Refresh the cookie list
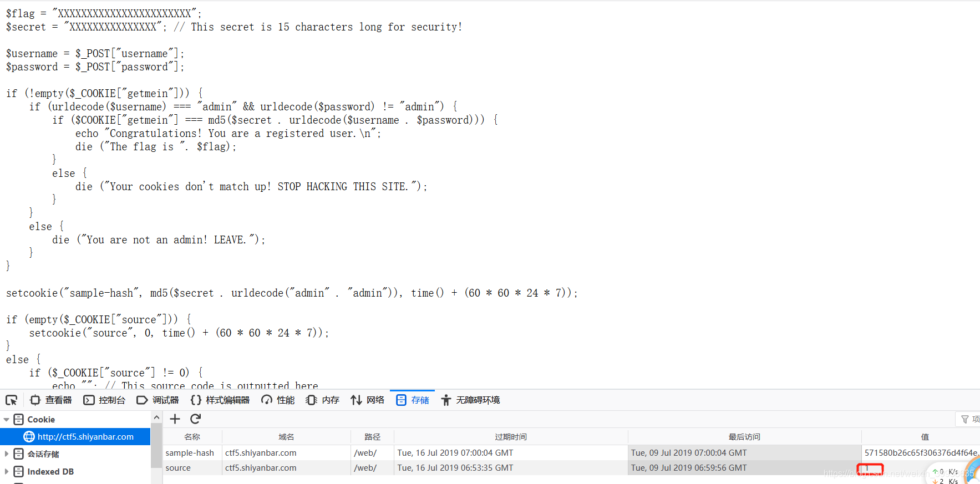Screen dimensions: 980x484 [195, 419]
